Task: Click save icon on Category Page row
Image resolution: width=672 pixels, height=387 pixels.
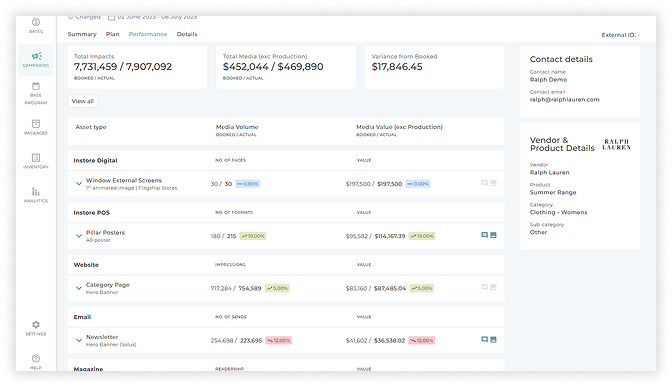Action: [x=493, y=287]
